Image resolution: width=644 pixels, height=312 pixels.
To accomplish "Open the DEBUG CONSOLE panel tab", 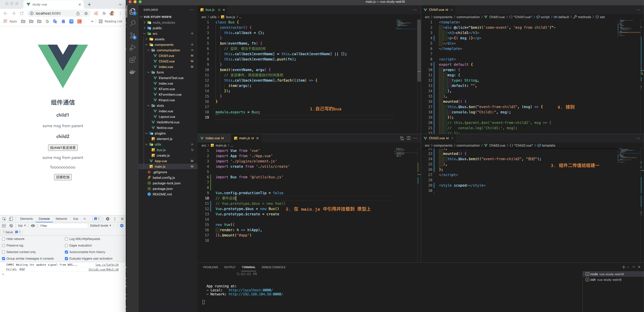I will click(x=273, y=267).
